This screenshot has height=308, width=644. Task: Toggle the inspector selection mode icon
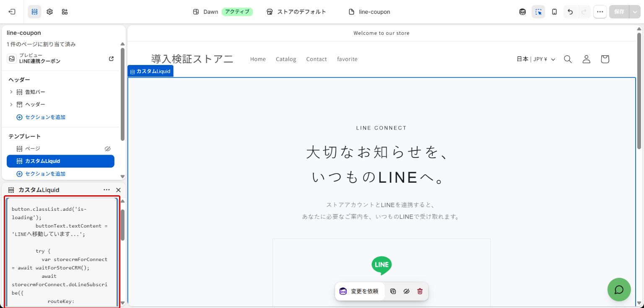pyautogui.click(x=538, y=12)
